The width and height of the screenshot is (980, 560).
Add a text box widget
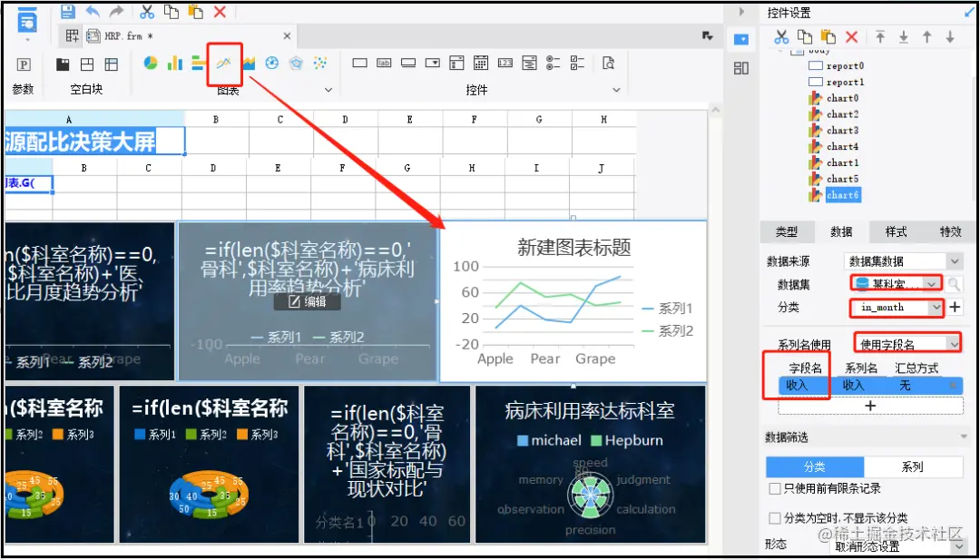click(x=359, y=63)
